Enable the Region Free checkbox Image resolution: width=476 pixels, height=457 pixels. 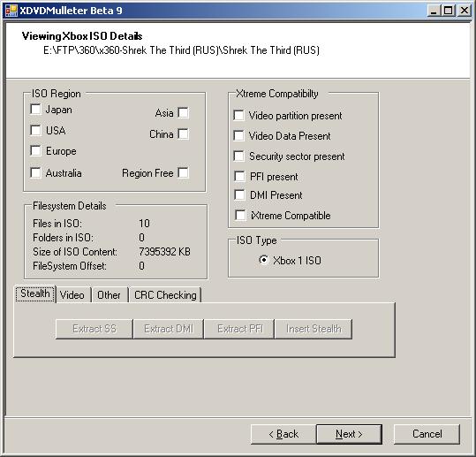[x=183, y=172]
